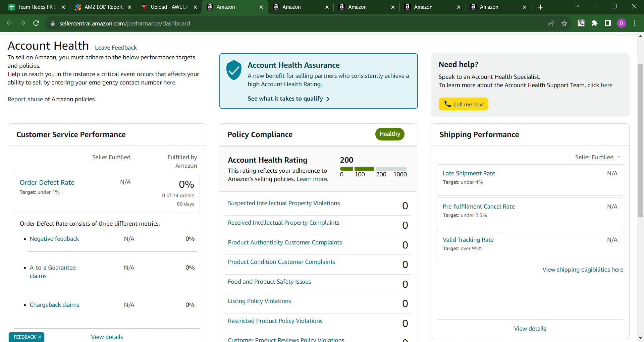Open the Leave Feedback link
This screenshot has height=342, width=644.
pos(116,48)
